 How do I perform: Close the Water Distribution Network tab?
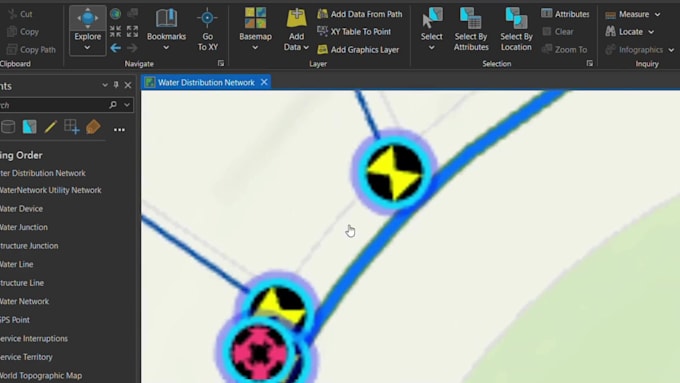click(264, 82)
